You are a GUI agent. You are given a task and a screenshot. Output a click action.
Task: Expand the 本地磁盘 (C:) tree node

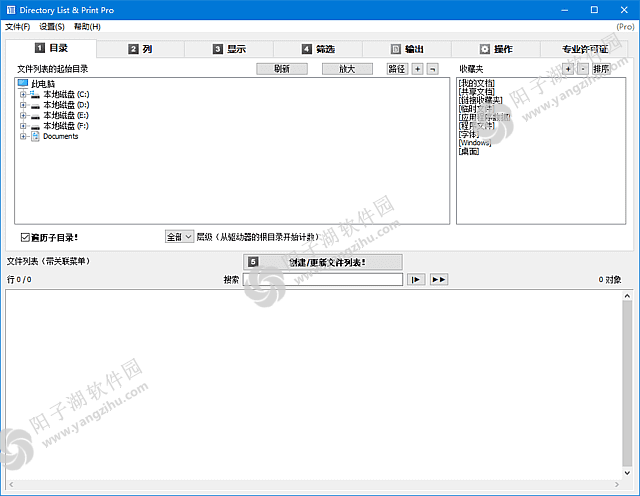tap(23, 94)
